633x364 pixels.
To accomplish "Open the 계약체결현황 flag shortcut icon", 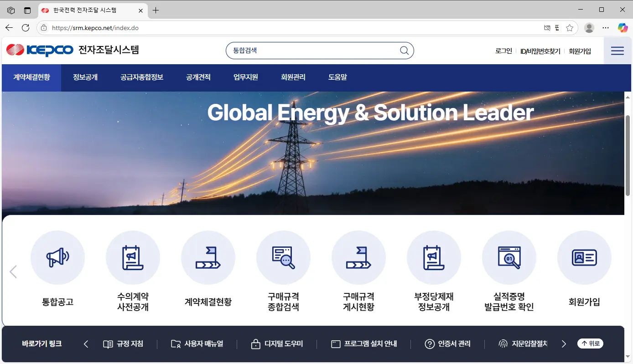I will (x=208, y=257).
